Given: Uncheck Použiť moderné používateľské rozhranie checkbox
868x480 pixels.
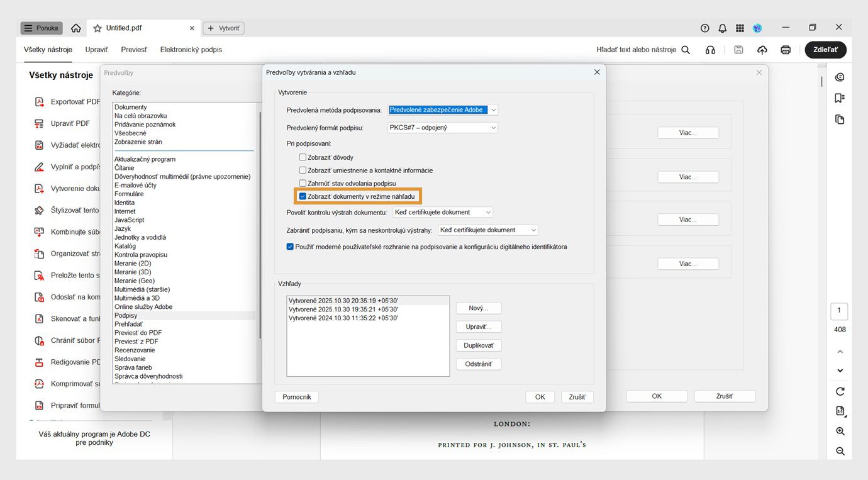Looking at the screenshot, I should (290, 247).
